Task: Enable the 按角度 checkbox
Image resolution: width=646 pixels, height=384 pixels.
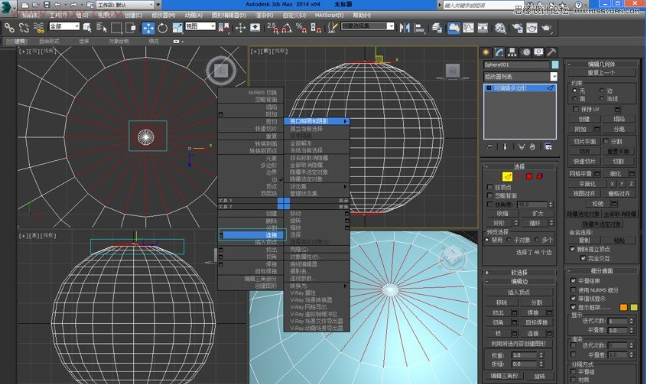Action: coord(490,204)
